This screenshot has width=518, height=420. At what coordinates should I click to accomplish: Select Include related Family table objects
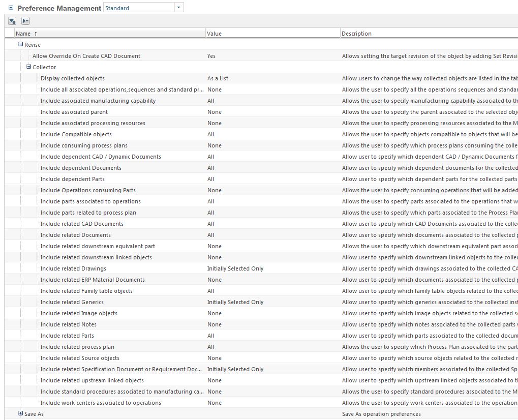pyautogui.click(x=86, y=291)
